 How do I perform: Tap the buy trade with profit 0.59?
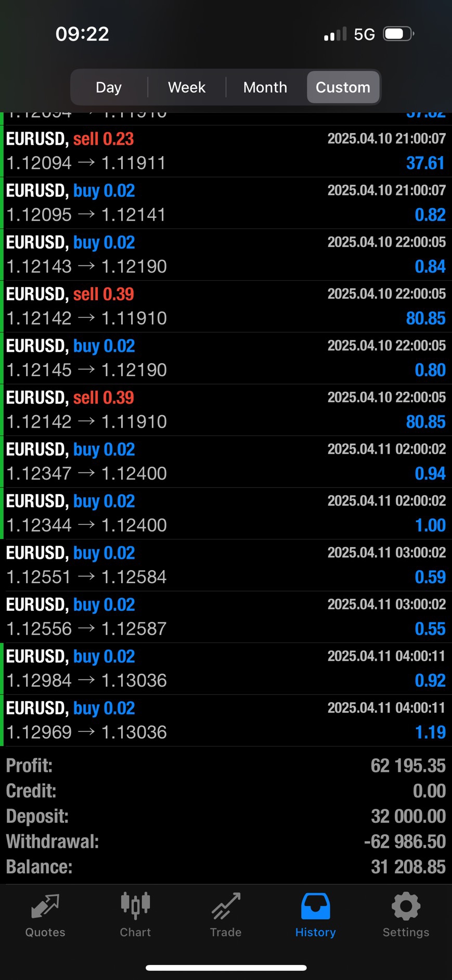[x=226, y=565]
